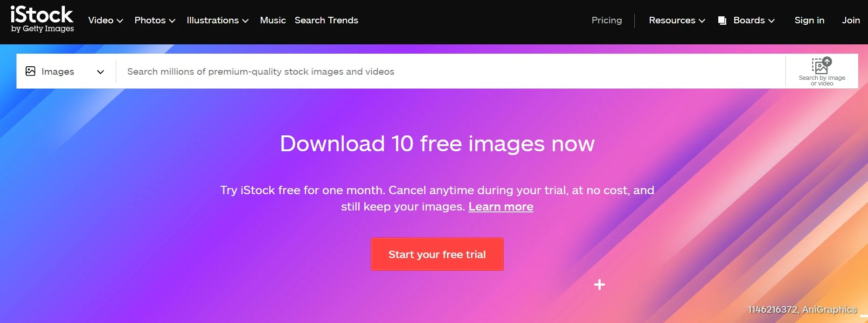Click the Join link
This screenshot has height=323, width=868.
tap(850, 21)
